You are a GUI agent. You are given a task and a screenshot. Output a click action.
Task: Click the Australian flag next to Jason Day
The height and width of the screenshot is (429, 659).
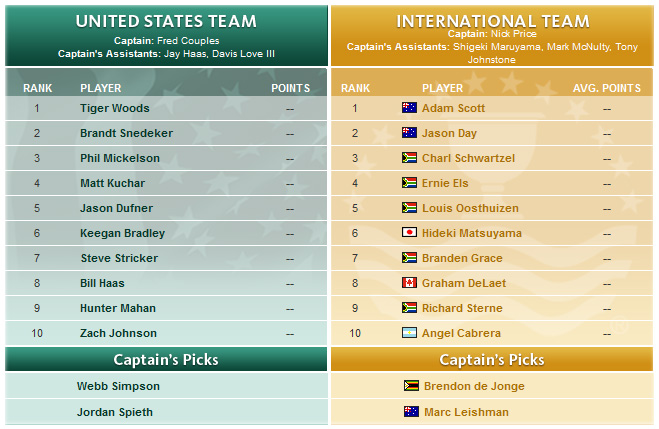pos(409,133)
